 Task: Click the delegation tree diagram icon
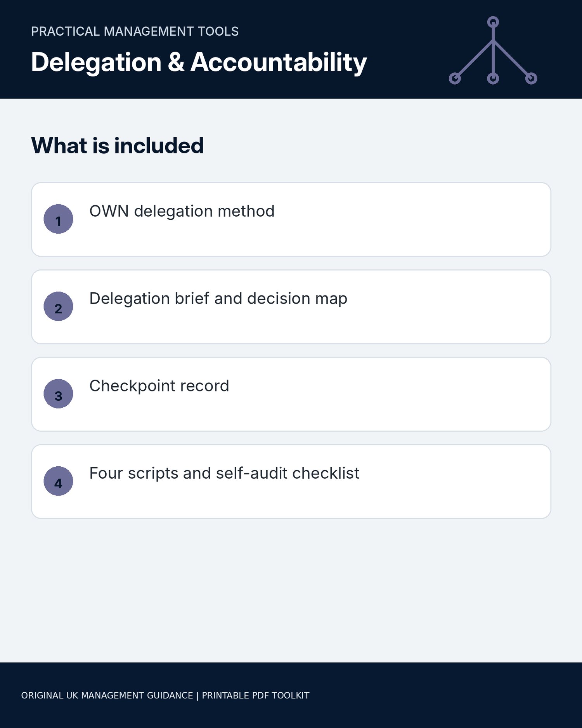pos(493,50)
